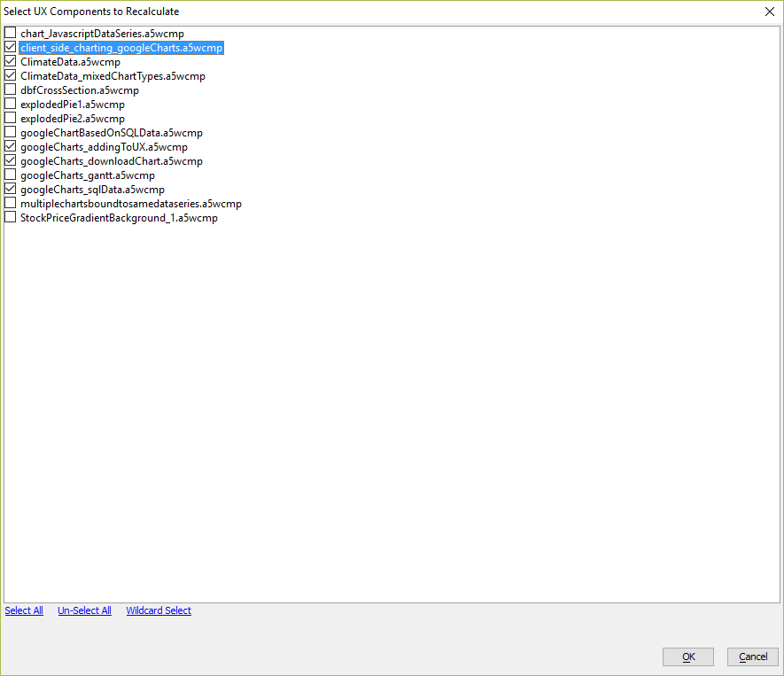Check the googleCharts_gantt.a5wcmp checkbox
This screenshot has width=784, height=676.
(10, 175)
